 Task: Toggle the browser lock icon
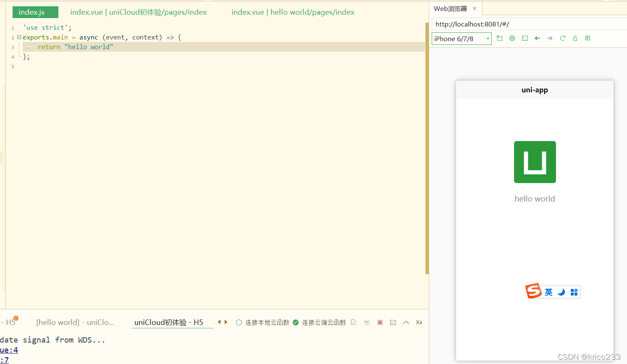click(575, 38)
